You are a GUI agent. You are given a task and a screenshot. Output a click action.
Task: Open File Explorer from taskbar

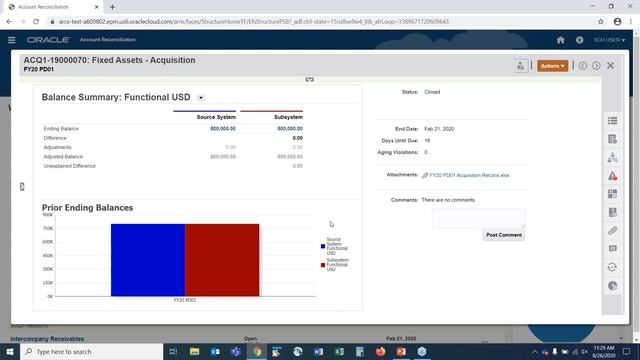(x=194, y=351)
